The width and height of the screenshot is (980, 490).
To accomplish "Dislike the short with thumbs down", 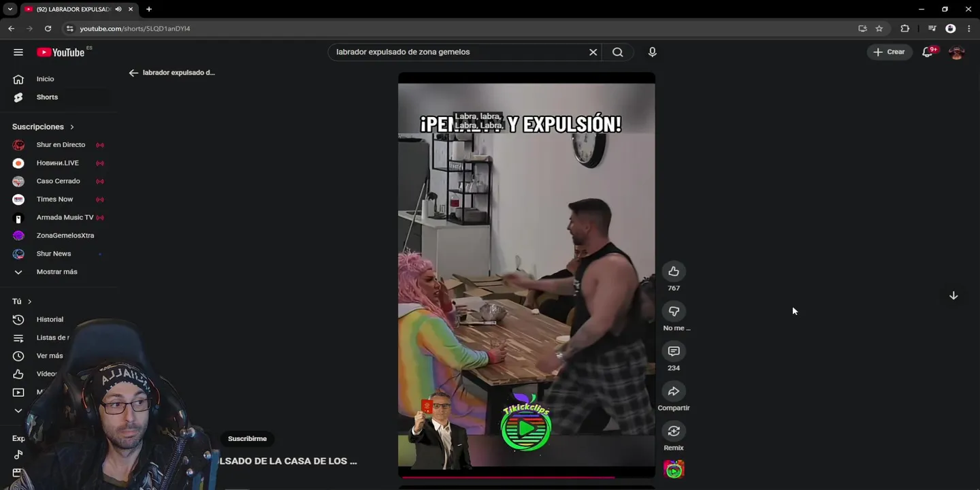I will point(674,311).
